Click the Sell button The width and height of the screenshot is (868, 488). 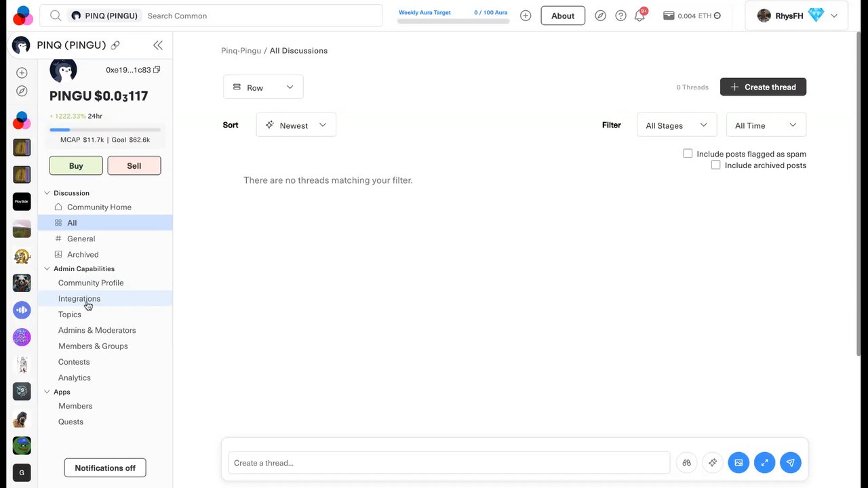click(134, 165)
